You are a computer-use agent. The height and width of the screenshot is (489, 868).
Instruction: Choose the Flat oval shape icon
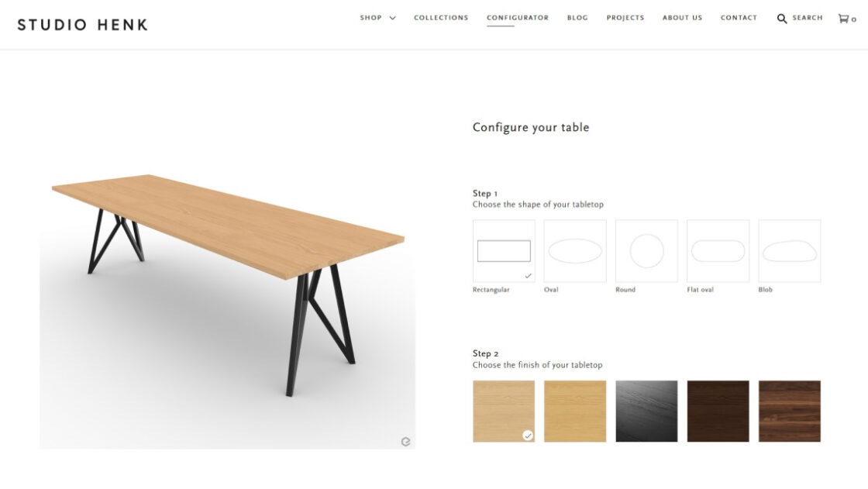[x=718, y=251]
